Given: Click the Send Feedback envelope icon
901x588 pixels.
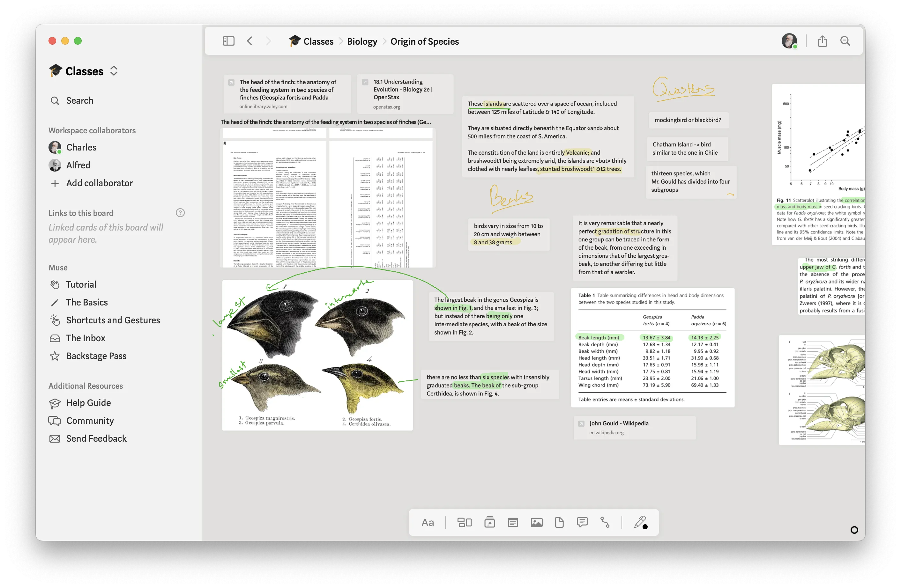Looking at the screenshot, I should 55,438.
